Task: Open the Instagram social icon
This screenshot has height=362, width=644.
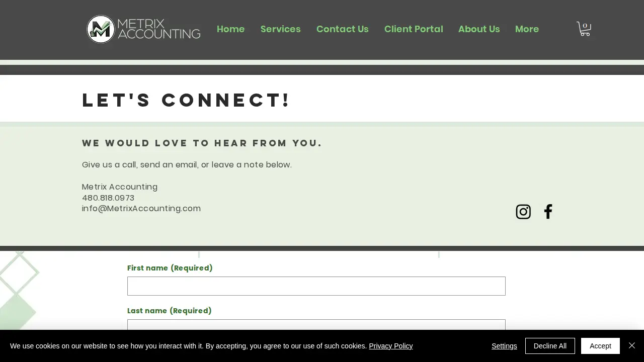Action: click(x=523, y=212)
